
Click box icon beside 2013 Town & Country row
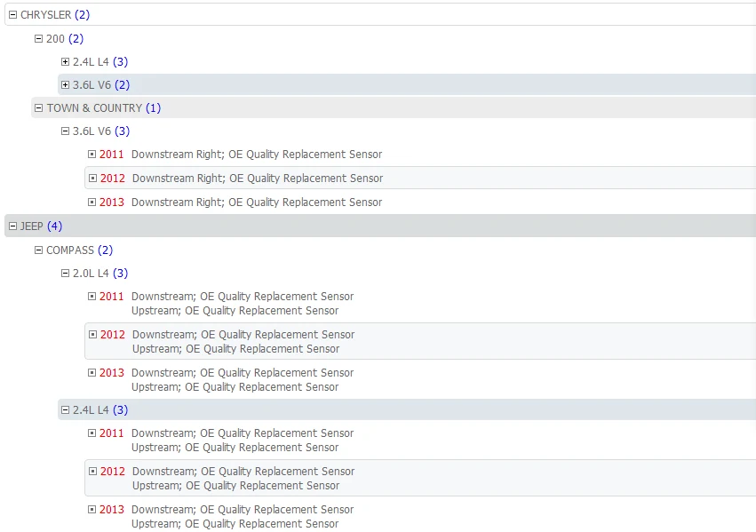[x=92, y=202]
